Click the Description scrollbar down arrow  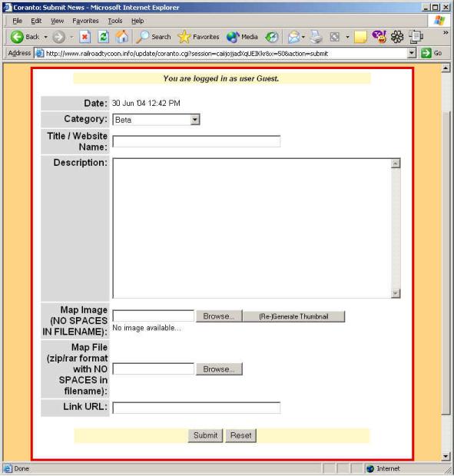[x=396, y=293]
